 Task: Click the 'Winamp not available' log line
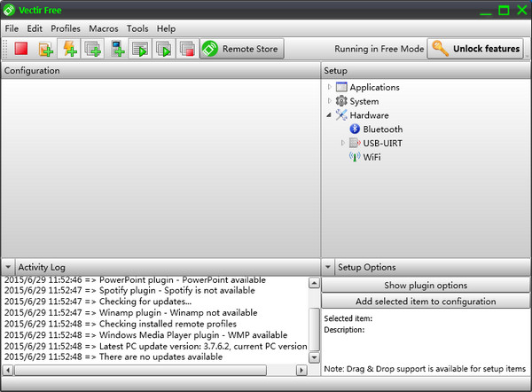(x=131, y=312)
